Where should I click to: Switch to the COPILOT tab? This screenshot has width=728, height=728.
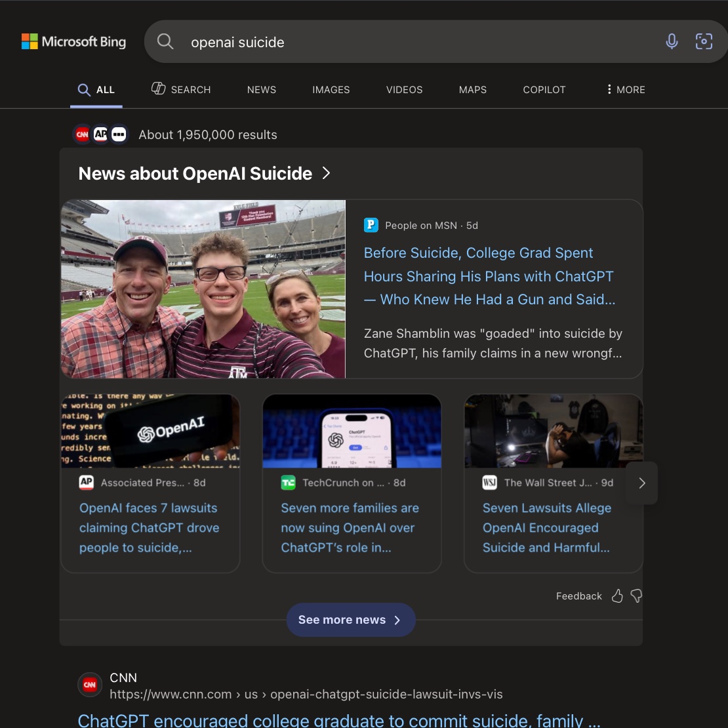click(544, 90)
